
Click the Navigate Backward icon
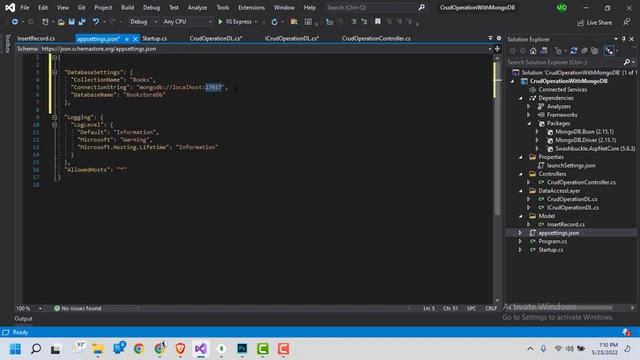click(x=15, y=22)
